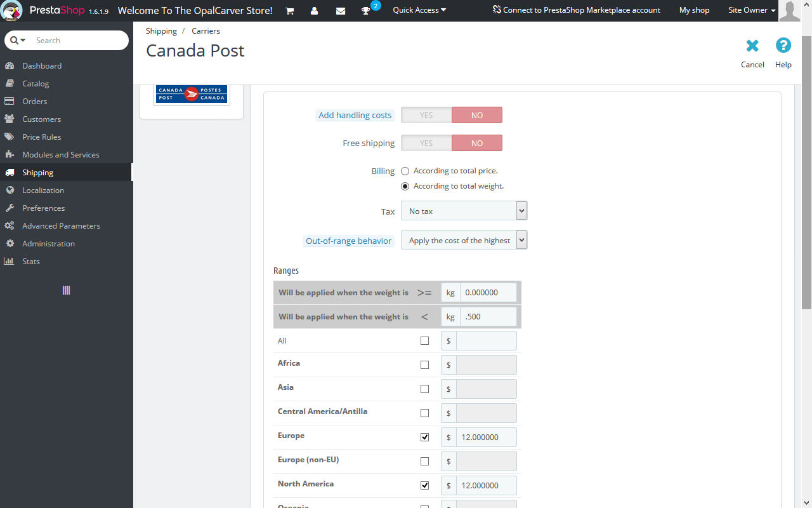Expand the Quick Access menu
Image resolution: width=812 pixels, height=508 pixels.
click(x=419, y=10)
